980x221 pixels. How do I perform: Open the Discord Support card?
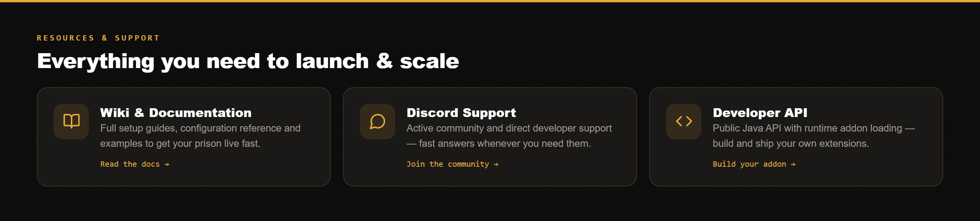490,137
